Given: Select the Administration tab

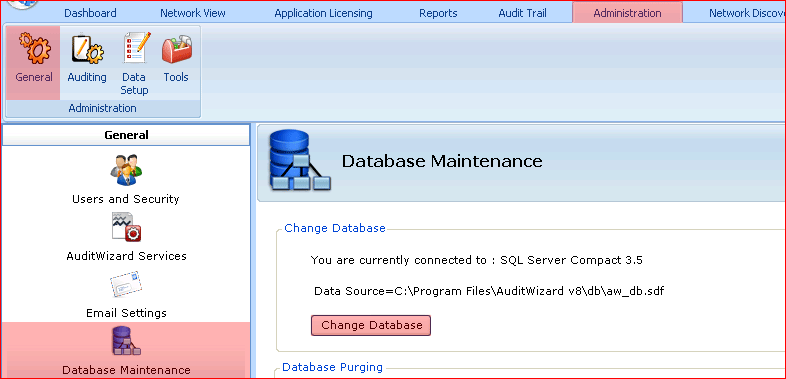Looking at the screenshot, I should pyautogui.click(x=627, y=13).
